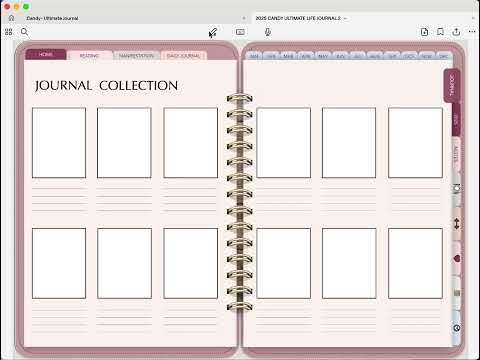Select middle cover placeholder, bottom row left page
Screen dimensions: 480x360
click(124, 263)
